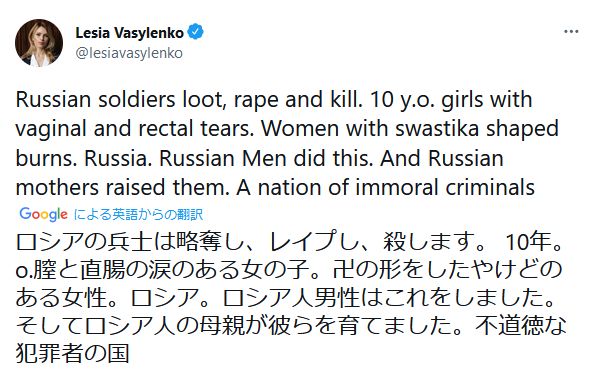Click the line starting "burns. Russia. Russian Men"

click(260, 158)
